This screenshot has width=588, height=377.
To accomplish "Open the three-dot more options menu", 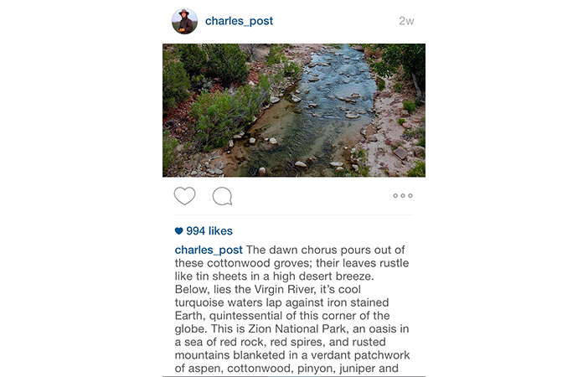I will pyautogui.click(x=402, y=196).
